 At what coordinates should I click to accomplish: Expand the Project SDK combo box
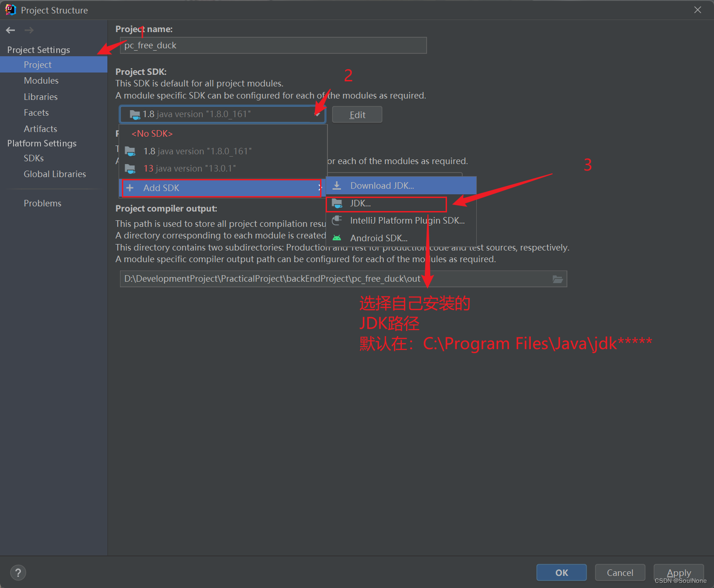click(x=318, y=114)
